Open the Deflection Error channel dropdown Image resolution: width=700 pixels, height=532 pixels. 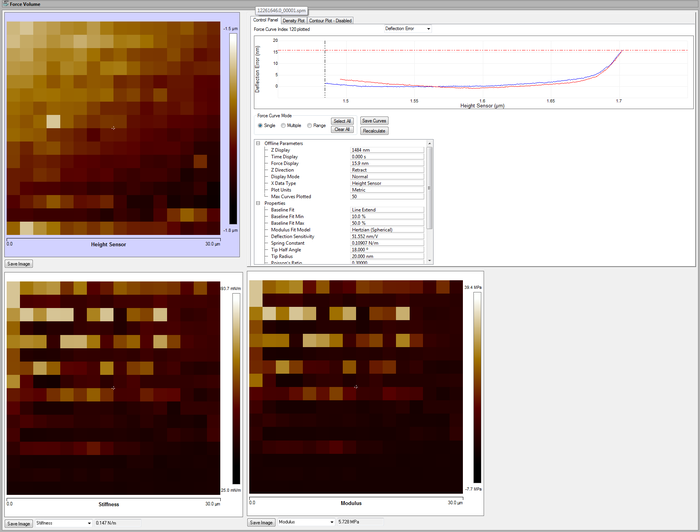click(407, 29)
